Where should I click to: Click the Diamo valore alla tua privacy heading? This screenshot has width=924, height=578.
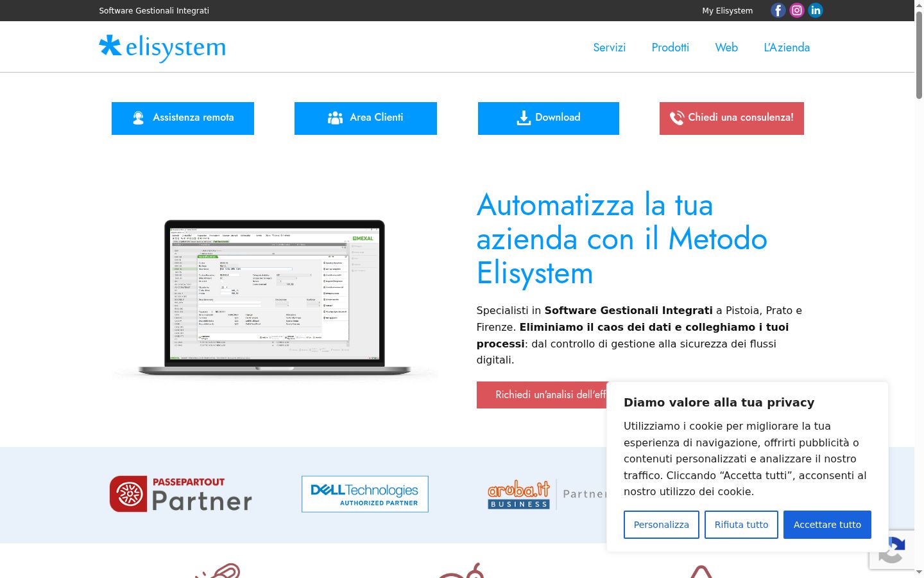point(719,403)
